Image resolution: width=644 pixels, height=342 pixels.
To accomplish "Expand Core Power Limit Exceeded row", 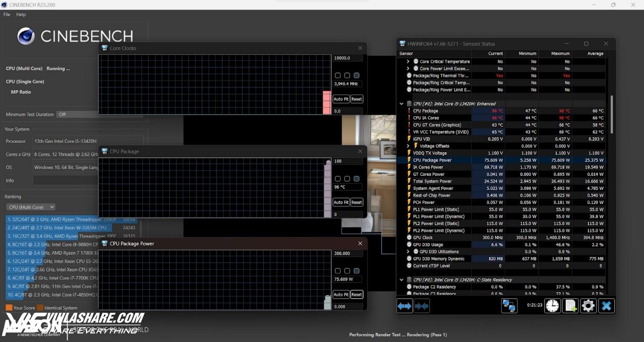I will 408,69.
